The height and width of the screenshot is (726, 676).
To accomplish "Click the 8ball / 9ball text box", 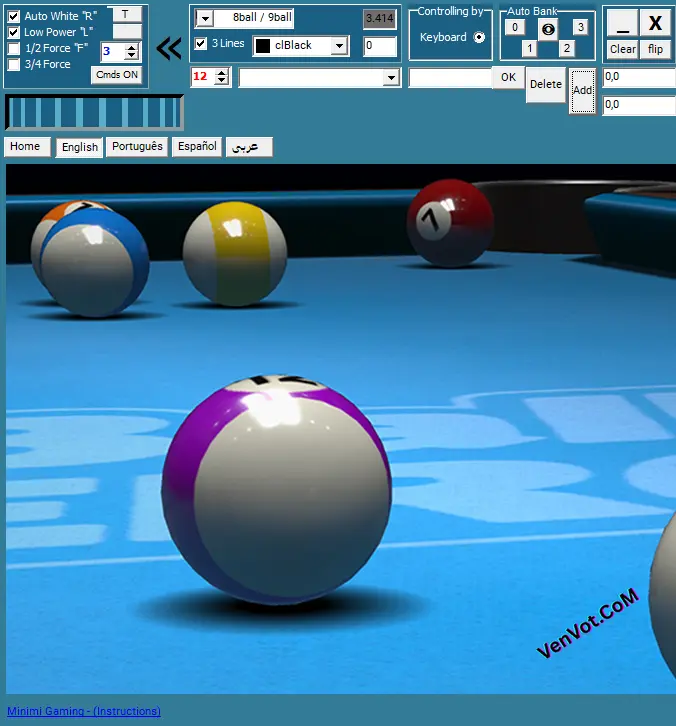I will coord(254,19).
